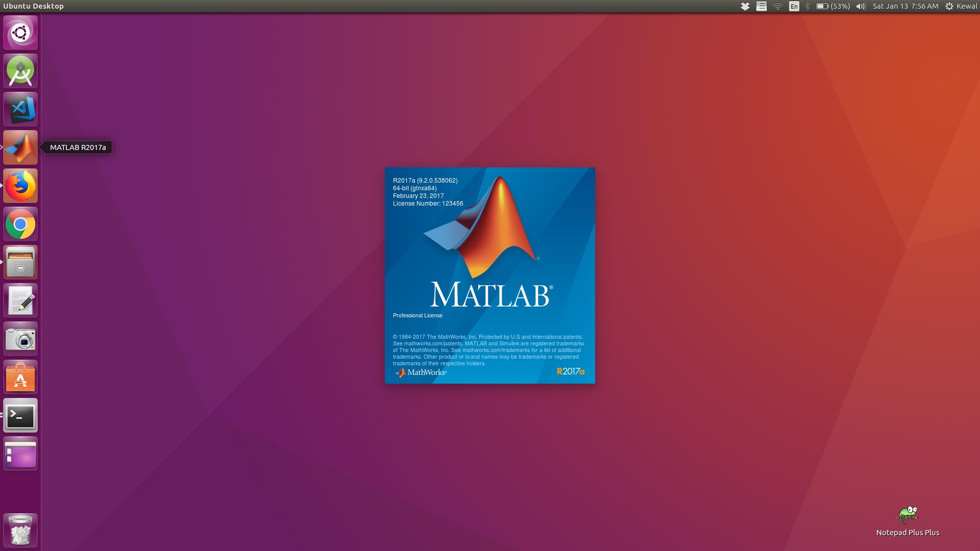Open Android Studio from the dock
The height and width of the screenshot is (551, 980).
coord(20,71)
